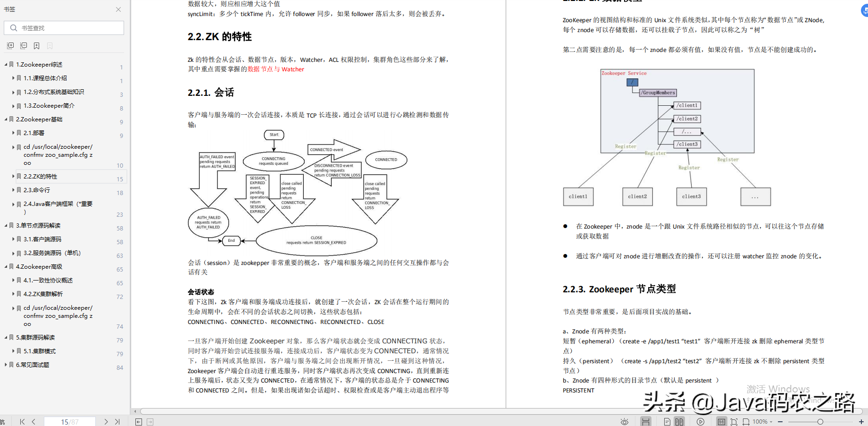Open bookmark 3.1.客户端源码
Screen dimensions: 868x426
42,239
